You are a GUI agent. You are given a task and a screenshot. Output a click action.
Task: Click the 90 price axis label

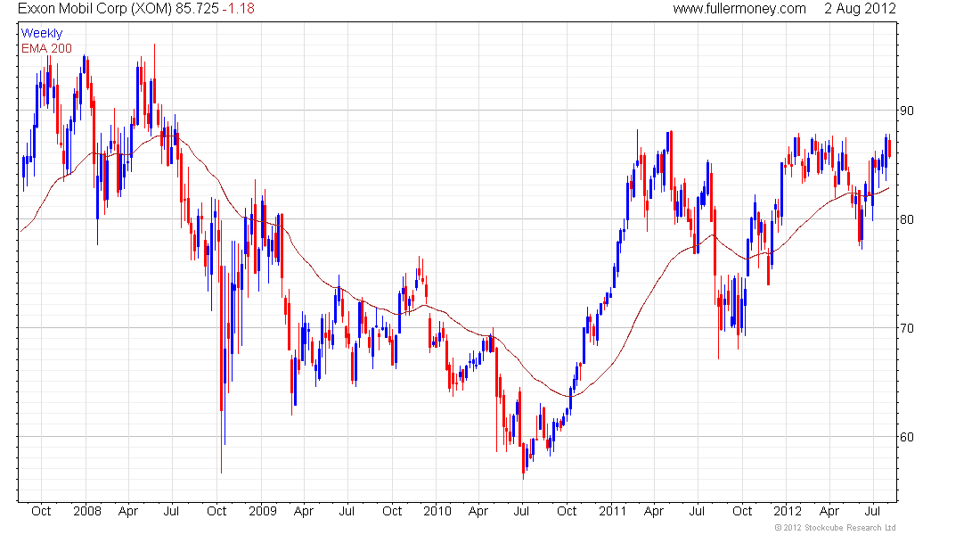coord(906,111)
